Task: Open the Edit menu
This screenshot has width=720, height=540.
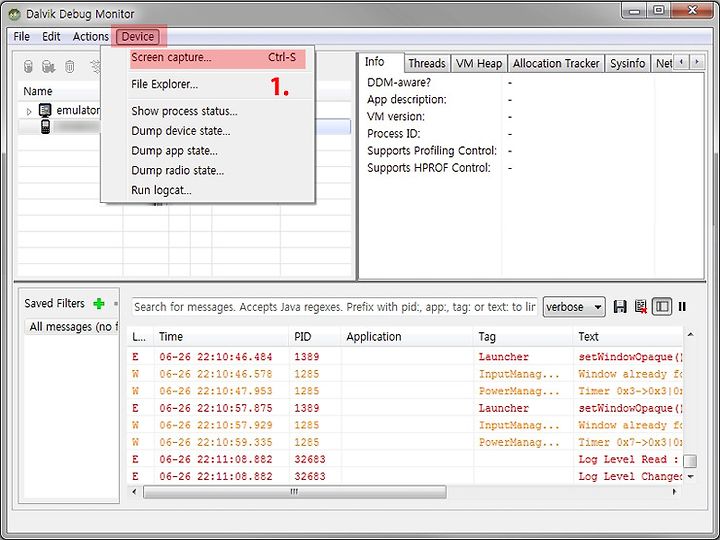Action: [x=51, y=37]
